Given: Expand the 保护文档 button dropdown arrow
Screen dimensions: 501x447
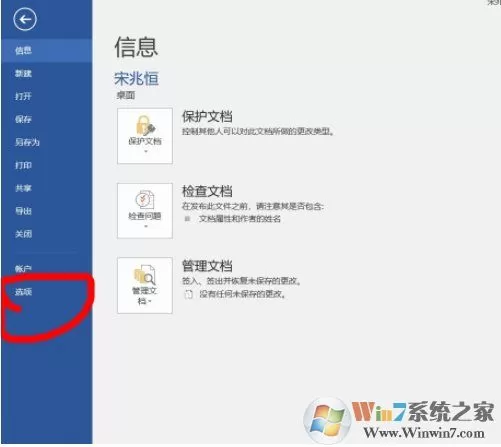Looking at the screenshot, I should [x=145, y=152].
